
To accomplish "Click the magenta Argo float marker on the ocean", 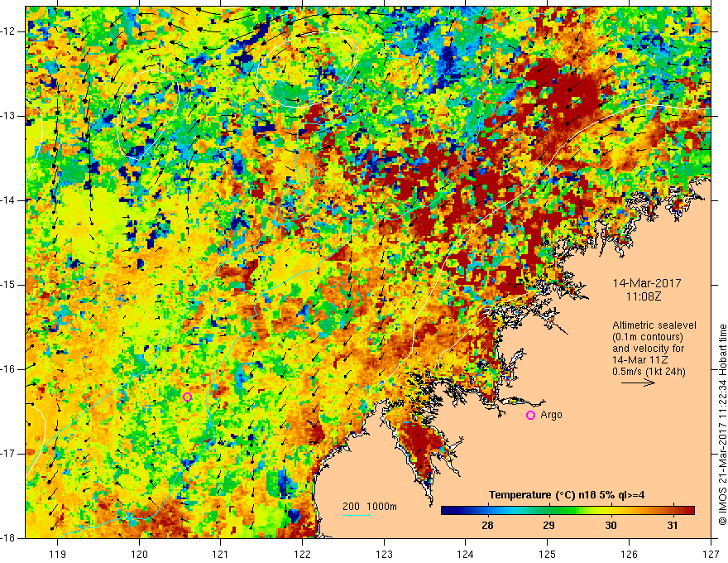I will pyautogui.click(x=187, y=397).
